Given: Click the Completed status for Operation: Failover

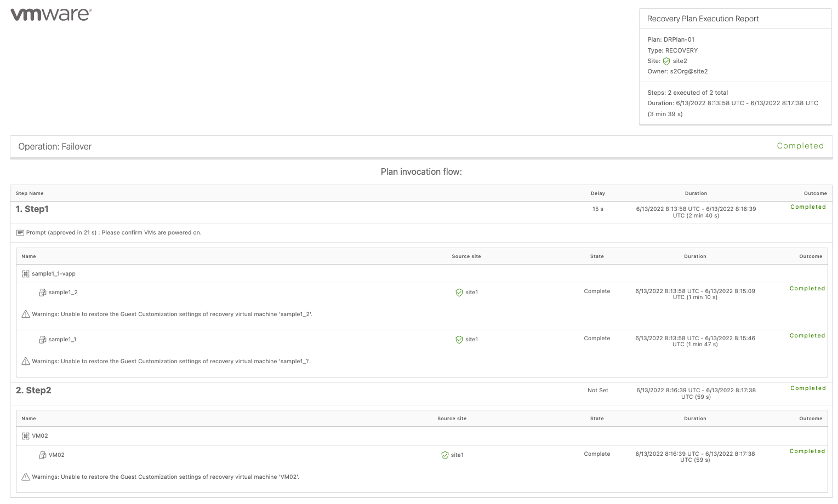Looking at the screenshot, I should coord(800,146).
